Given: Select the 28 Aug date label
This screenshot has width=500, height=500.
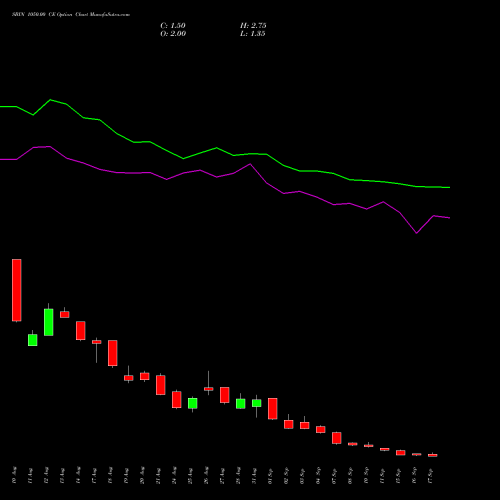Looking at the screenshot, I should click(238, 475).
